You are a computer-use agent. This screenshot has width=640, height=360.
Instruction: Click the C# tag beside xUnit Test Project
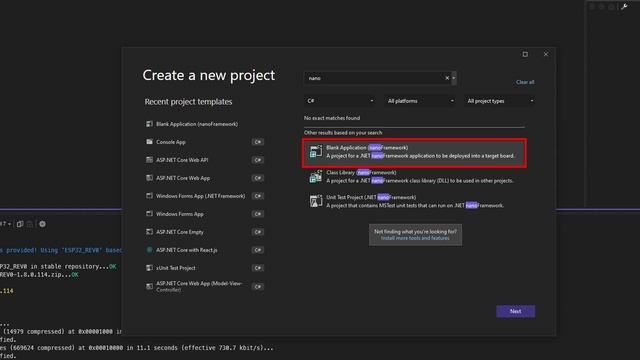point(258,268)
